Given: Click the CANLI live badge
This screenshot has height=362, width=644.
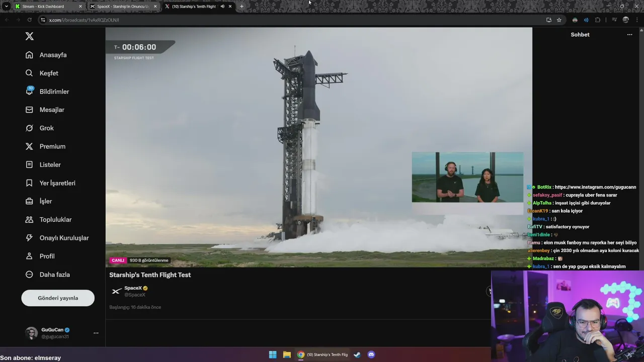Looking at the screenshot, I should 118,260.
